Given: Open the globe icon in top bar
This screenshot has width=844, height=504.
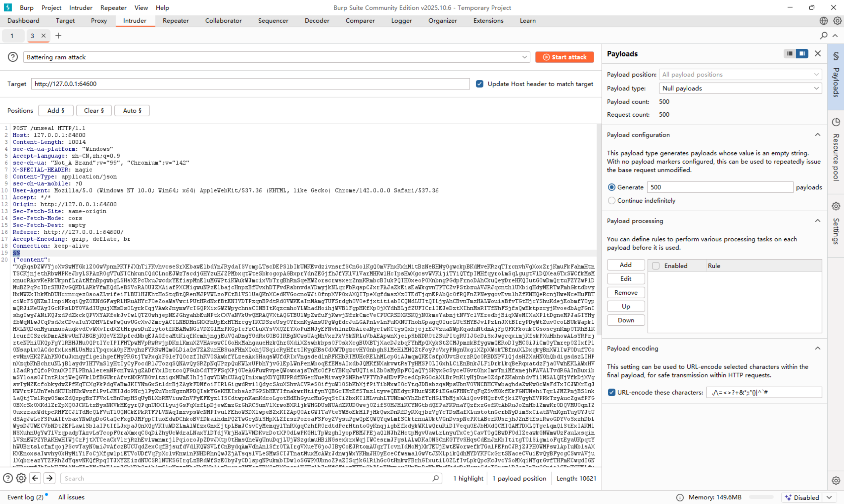Looking at the screenshot, I should 824,21.
